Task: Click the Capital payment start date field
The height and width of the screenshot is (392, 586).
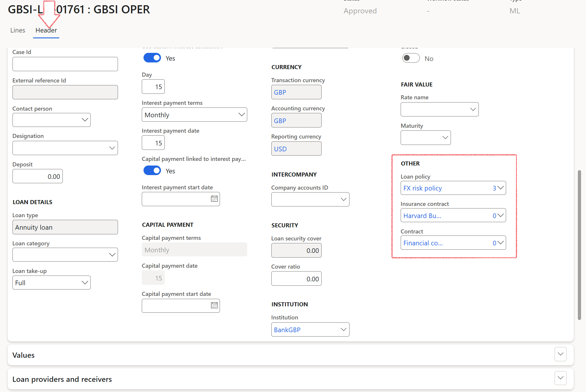Action: 181,306
